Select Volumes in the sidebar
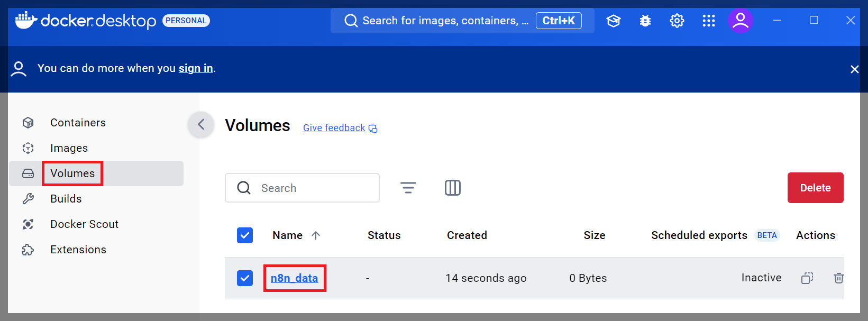 click(96, 173)
